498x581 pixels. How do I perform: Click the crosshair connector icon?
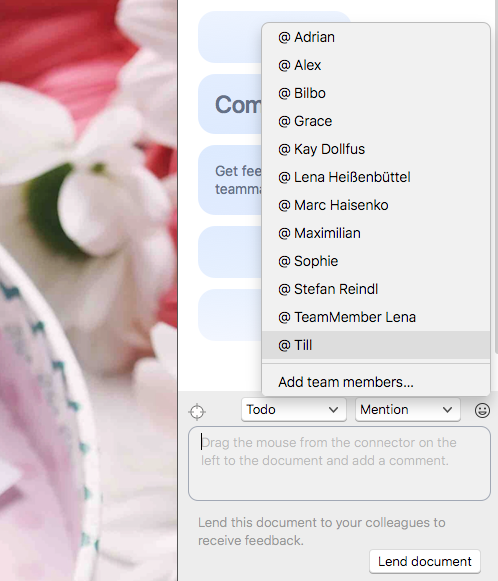197,411
